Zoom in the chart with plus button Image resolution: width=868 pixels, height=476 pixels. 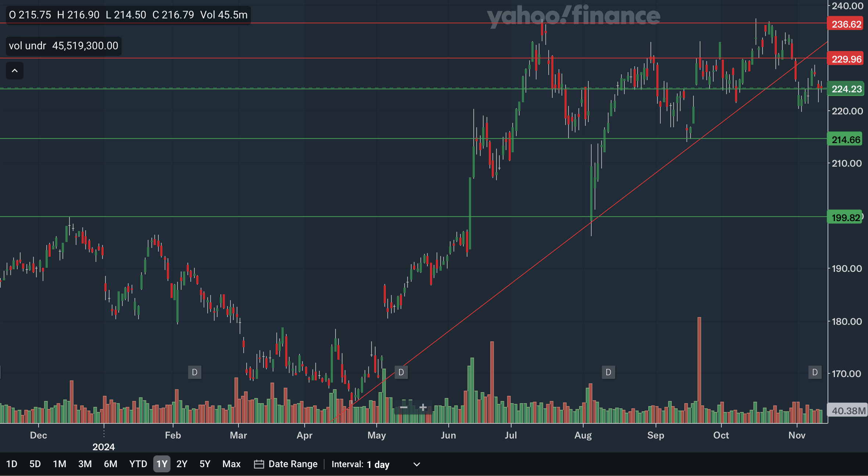pyautogui.click(x=423, y=407)
